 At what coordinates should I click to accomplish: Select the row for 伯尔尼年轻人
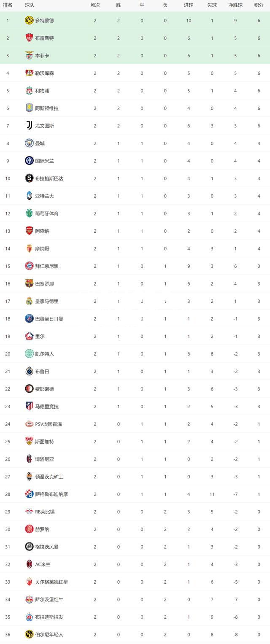pos(135,634)
